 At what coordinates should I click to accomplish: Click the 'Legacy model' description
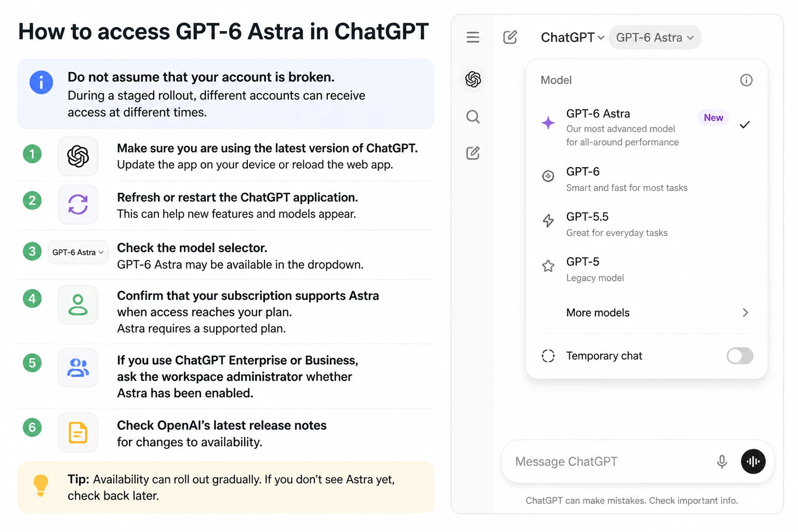595,278
